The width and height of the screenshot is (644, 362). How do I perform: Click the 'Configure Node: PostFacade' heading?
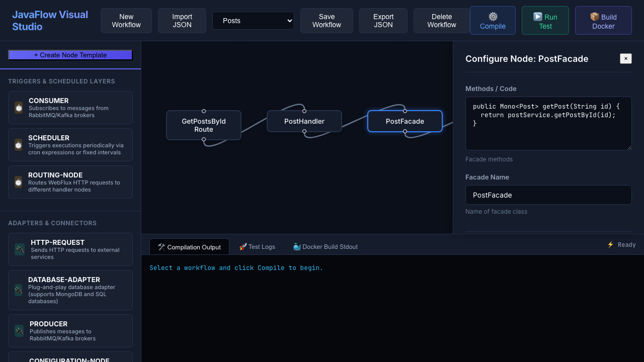tap(527, 59)
